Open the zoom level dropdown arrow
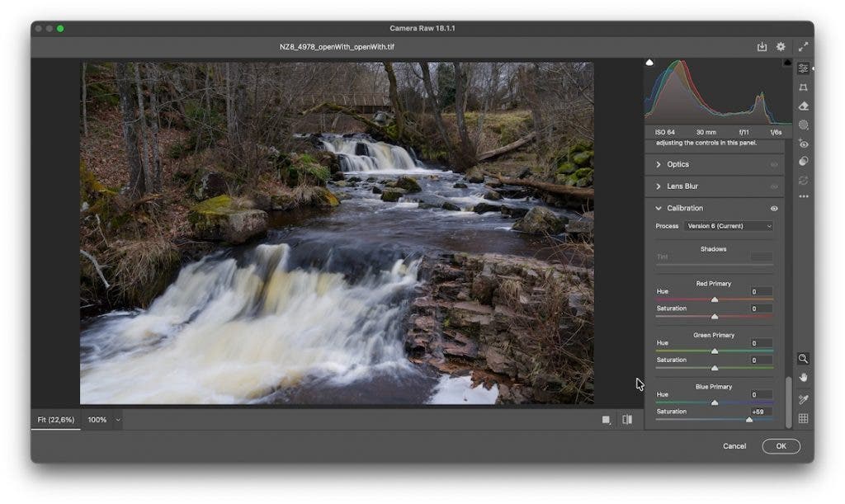 tap(117, 420)
